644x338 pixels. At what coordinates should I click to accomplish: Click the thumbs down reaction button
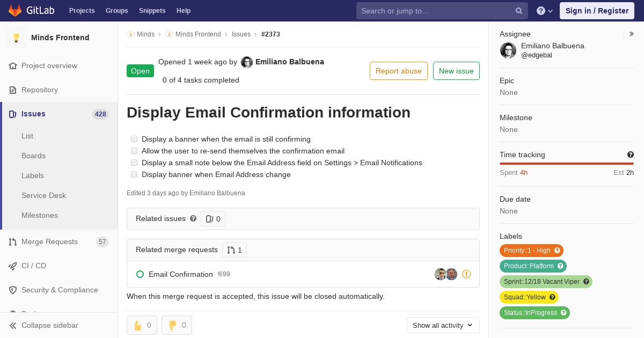pos(177,325)
